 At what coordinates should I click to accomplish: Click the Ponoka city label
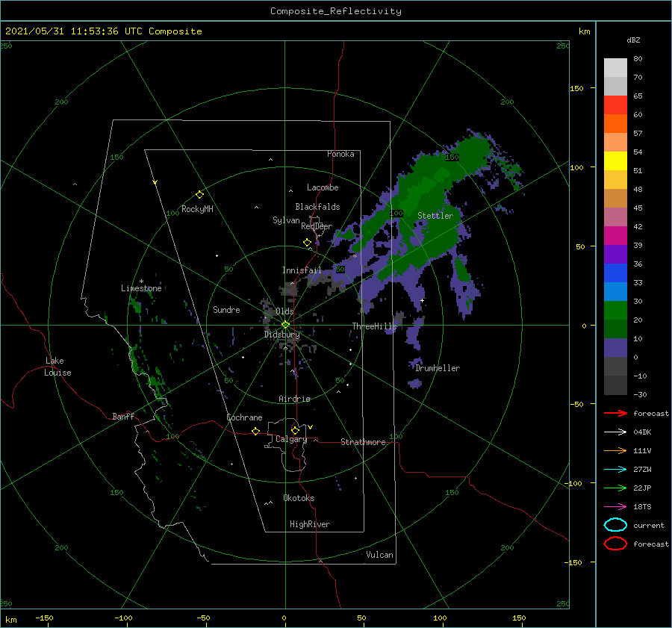[340, 154]
